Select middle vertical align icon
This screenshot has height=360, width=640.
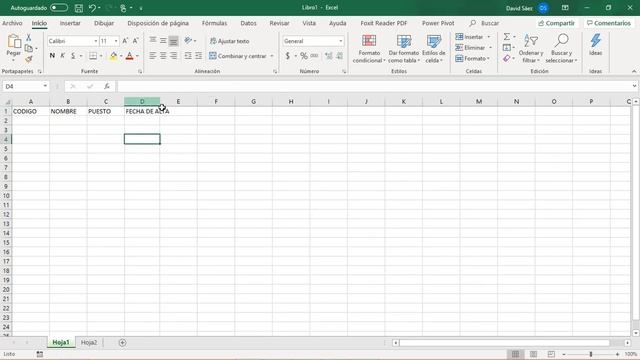163,40
